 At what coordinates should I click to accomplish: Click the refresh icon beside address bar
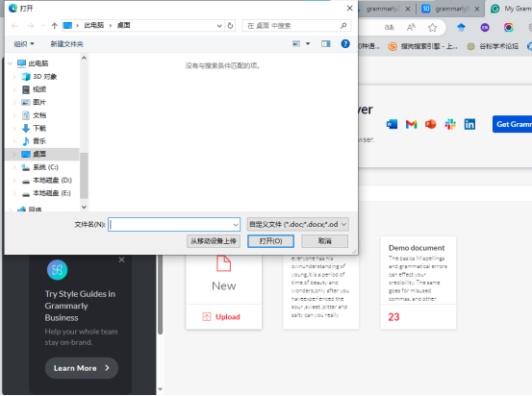[x=230, y=26]
